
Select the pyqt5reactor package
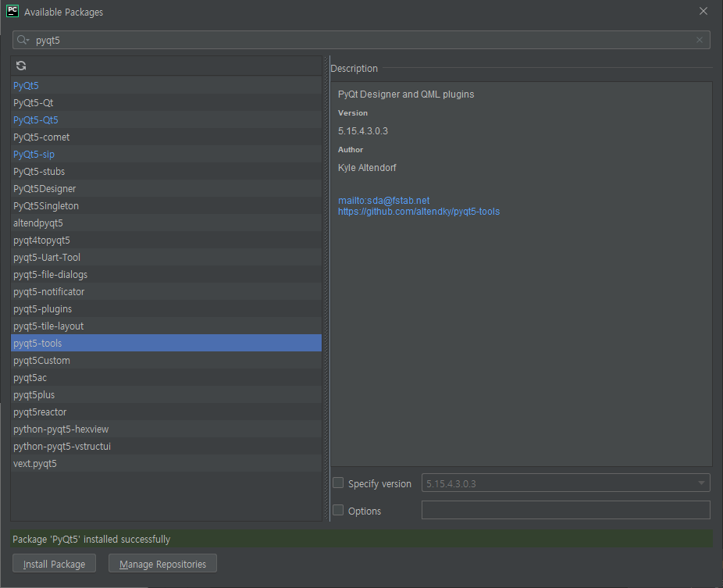click(166, 412)
